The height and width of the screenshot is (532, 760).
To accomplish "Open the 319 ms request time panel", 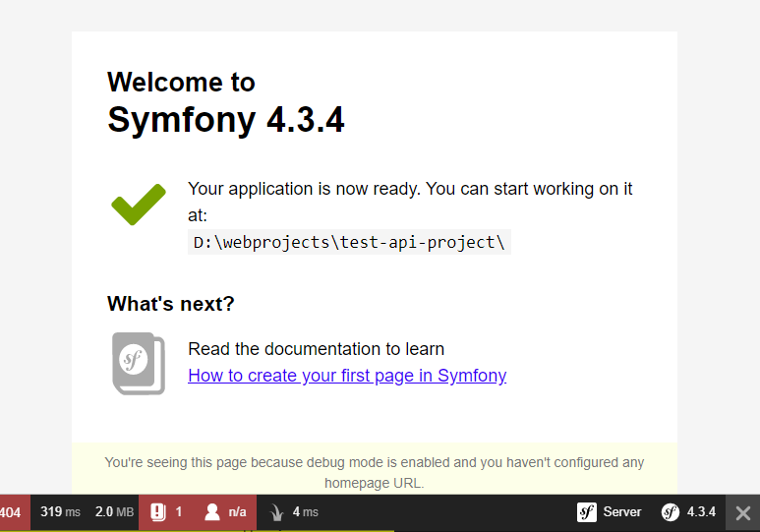I will pyautogui.click(x=60, y=512).
